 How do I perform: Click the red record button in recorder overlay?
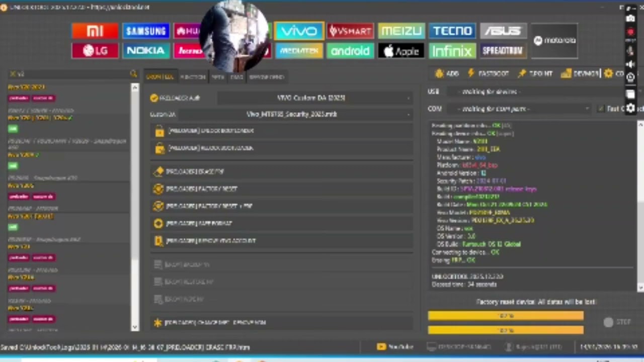[x=630, y=32]
